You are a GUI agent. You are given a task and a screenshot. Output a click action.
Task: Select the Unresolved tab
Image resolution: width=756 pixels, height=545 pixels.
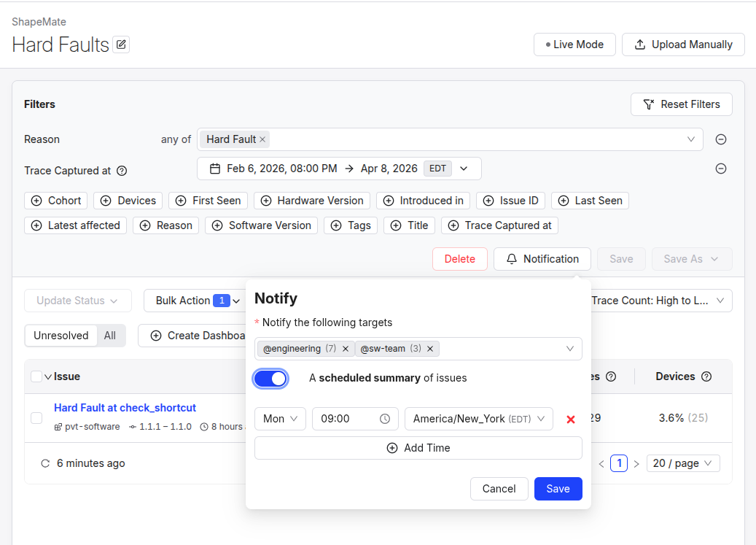[61, 336]
